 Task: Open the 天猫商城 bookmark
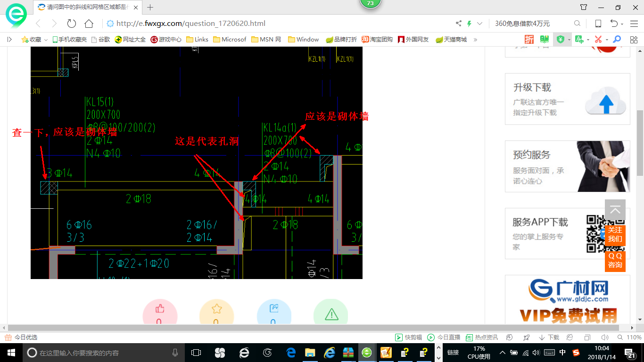coord(451,40)
